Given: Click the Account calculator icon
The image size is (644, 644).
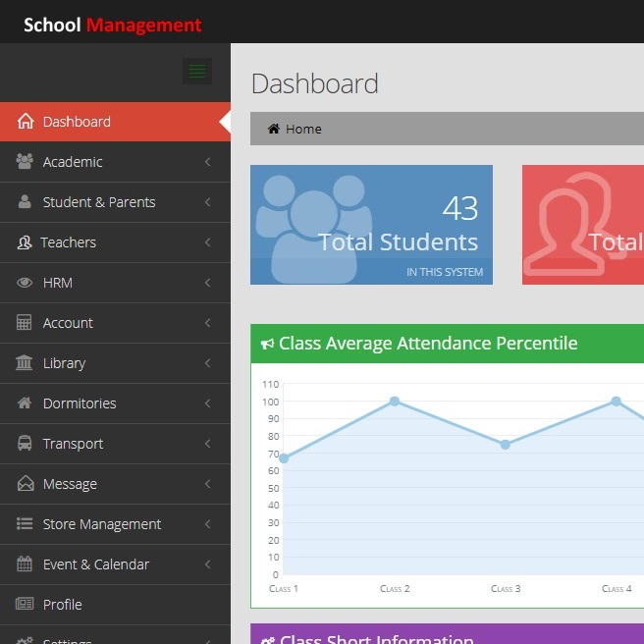Looking at the screenshot, I should (24, 322).
